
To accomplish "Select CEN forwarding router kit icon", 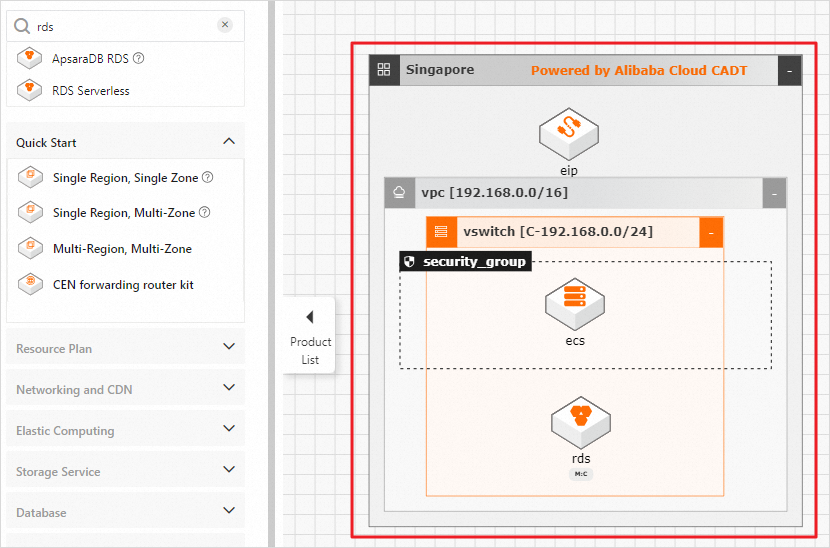I will 31,284.
